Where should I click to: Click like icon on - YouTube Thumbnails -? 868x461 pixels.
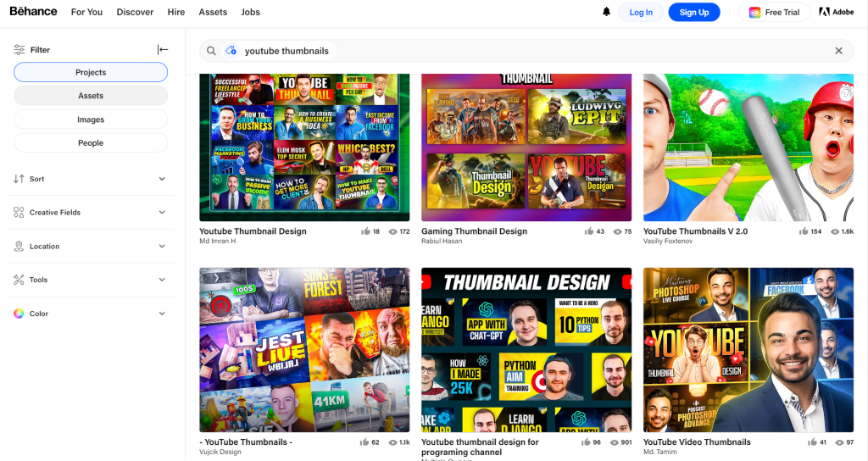[364, 442]
